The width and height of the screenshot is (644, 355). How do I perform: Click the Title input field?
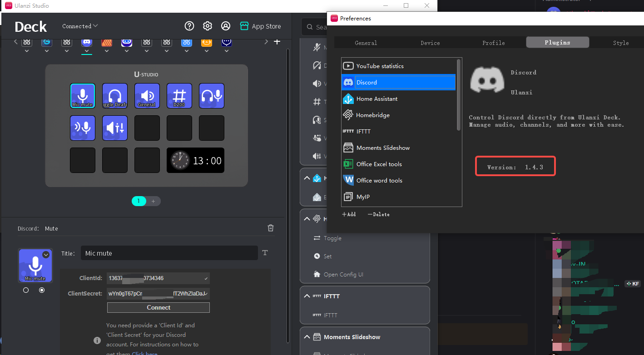pos(169,253)
